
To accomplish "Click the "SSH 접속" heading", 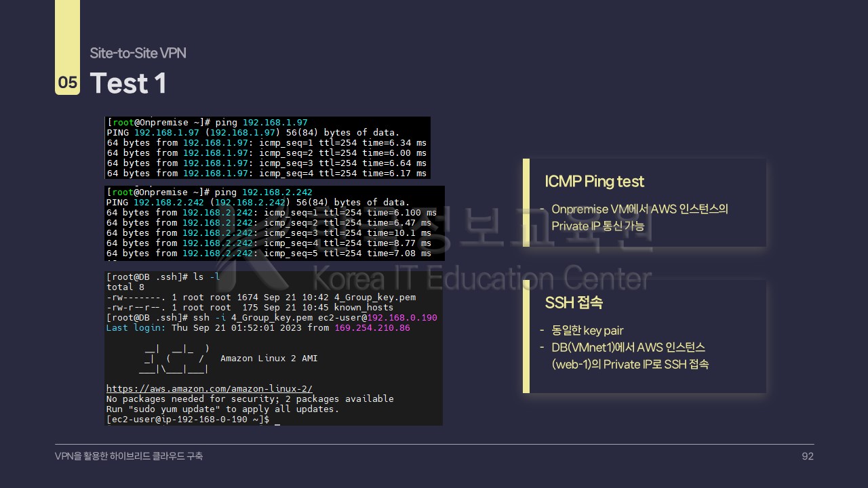I will 574,302.
